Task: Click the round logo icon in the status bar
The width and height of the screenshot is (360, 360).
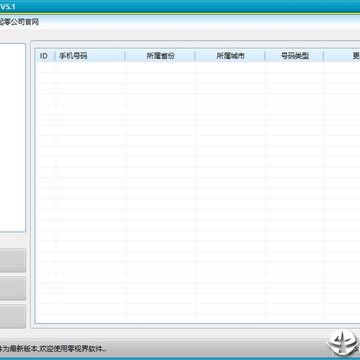Action: tap(341, 342)
